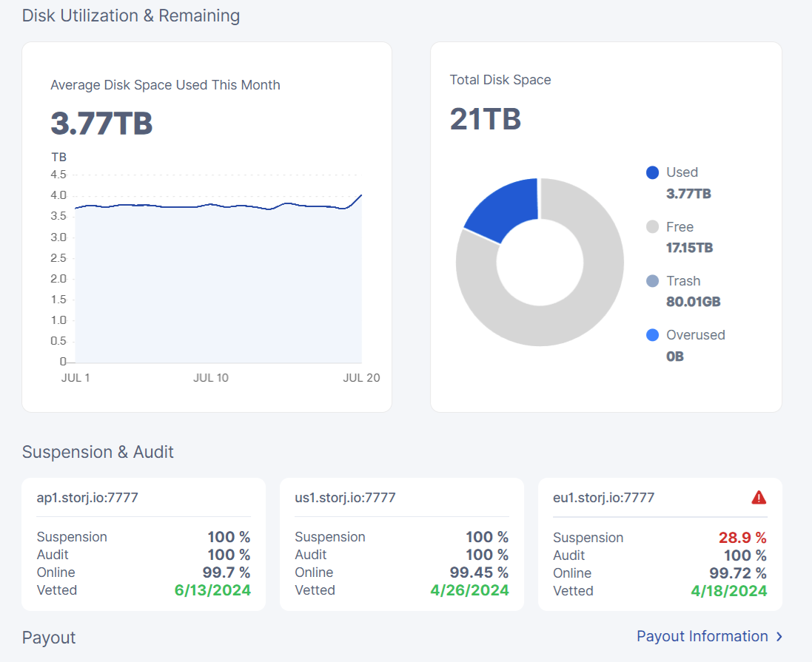Click the Overused legend dot
Viewport: 812px width, 662px height.
tap(652, 335)
